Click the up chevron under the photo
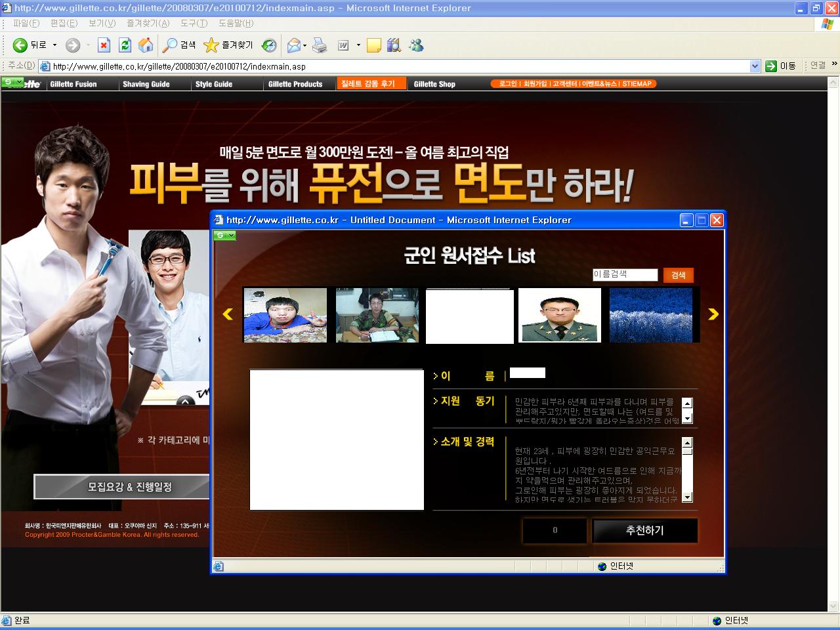 click(x=186, y=401)
